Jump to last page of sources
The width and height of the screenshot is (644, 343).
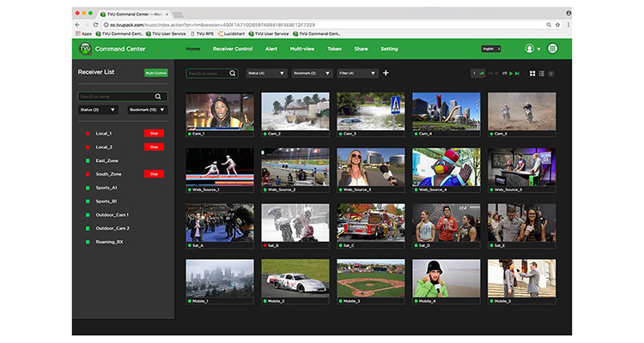pyautogui.click(x=518, y=74)
